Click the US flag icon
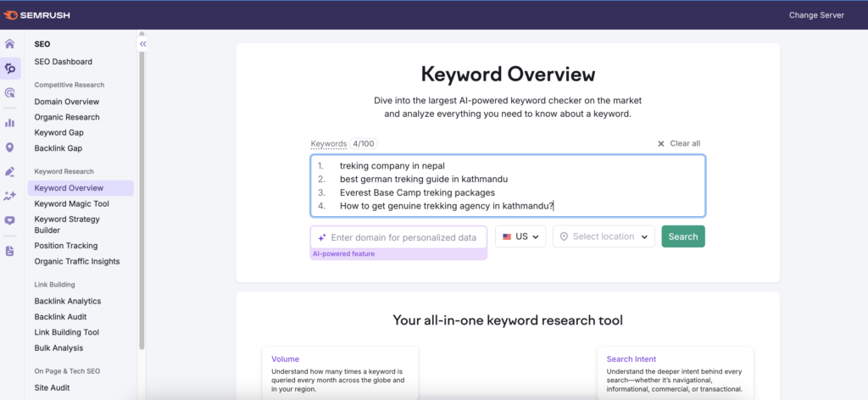This screenshot has height=400, width=868. point(507,236)
